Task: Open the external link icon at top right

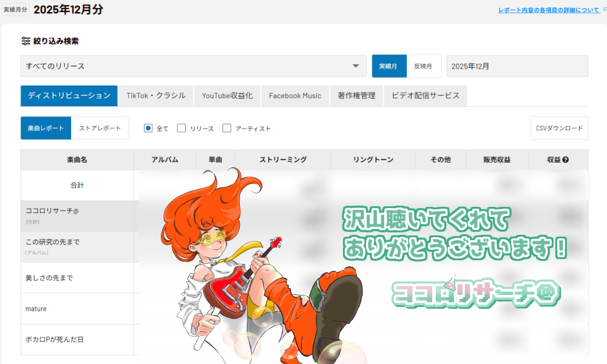Action: click(x=603, y=10)
